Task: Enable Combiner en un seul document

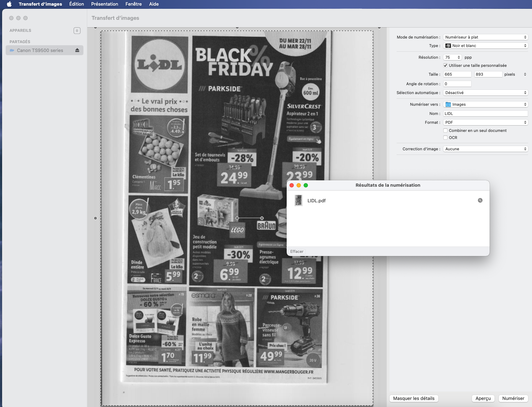Action: pos(445,130)
